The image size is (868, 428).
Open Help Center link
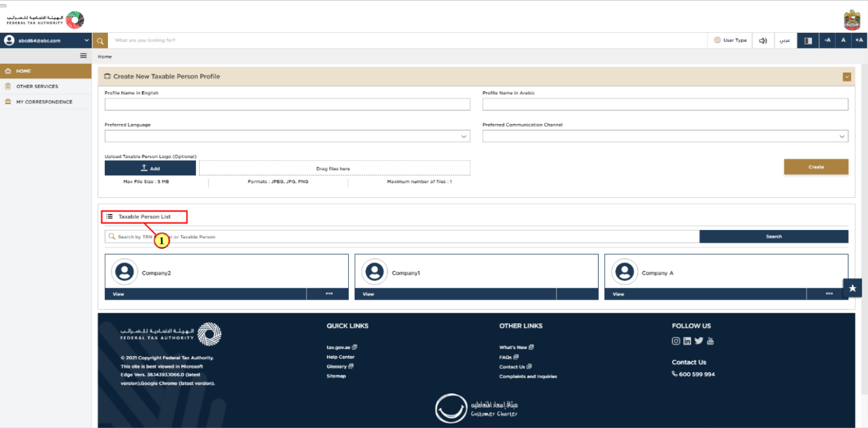pos(341,357)
